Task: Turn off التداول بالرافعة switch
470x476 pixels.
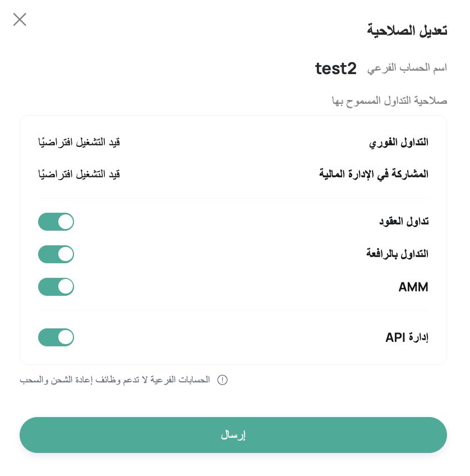Action: [x=56, y=254]
